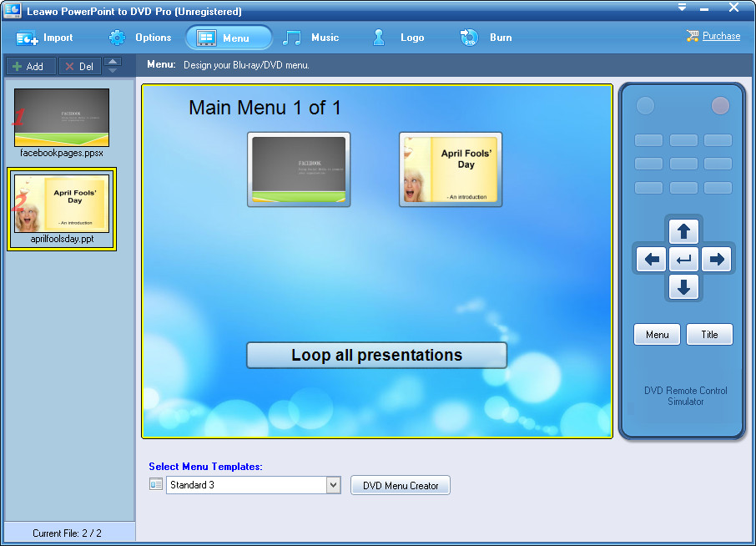
Task: Expand the Standard 3 template dropdown
Action: pyautogui.click(x=333, y=485)
